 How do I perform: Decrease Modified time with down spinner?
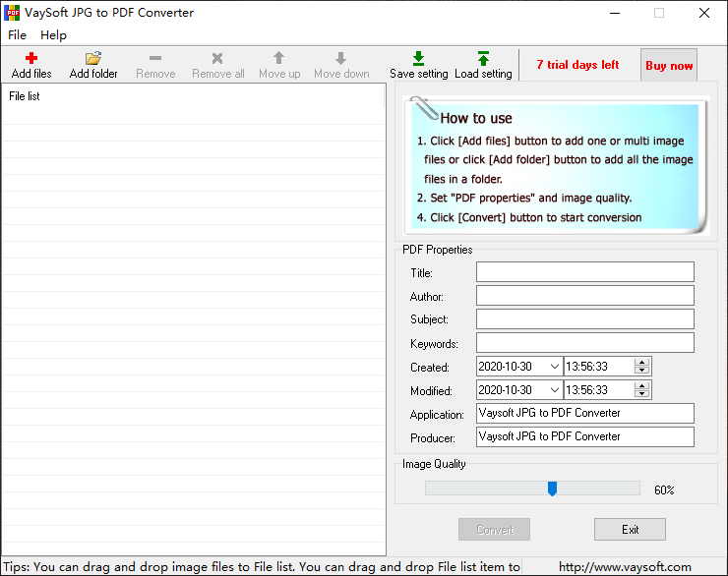pyautogui.click(x=642, y=394)
